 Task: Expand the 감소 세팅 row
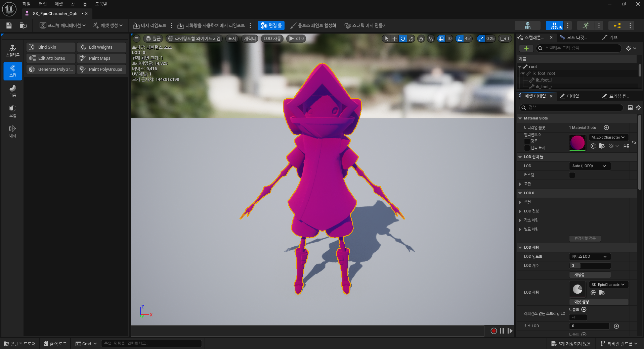point(520,220)
